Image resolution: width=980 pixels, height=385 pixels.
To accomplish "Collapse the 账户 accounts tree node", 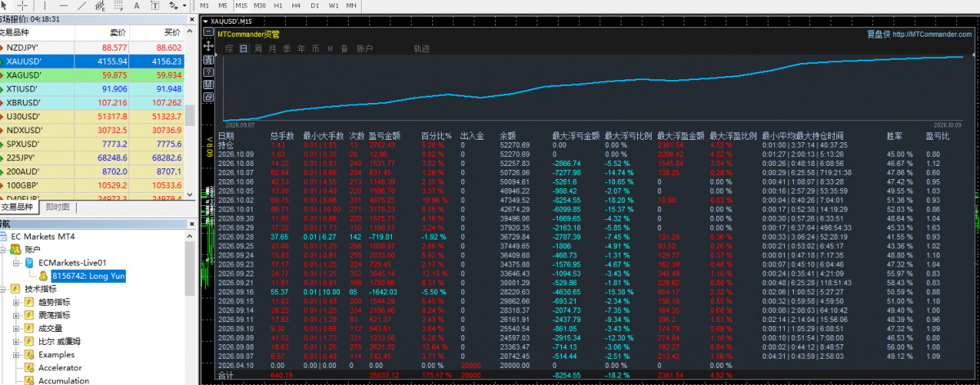I will pos(3,249).
